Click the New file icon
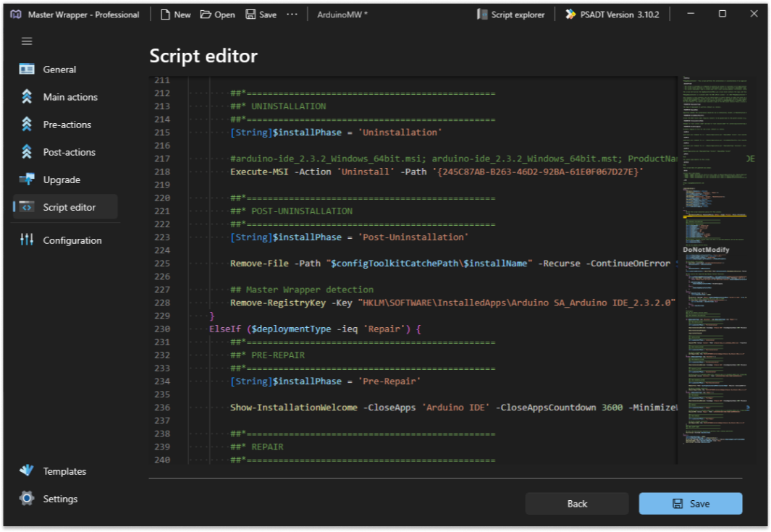771x532 pixels. (x=165, y=14)
